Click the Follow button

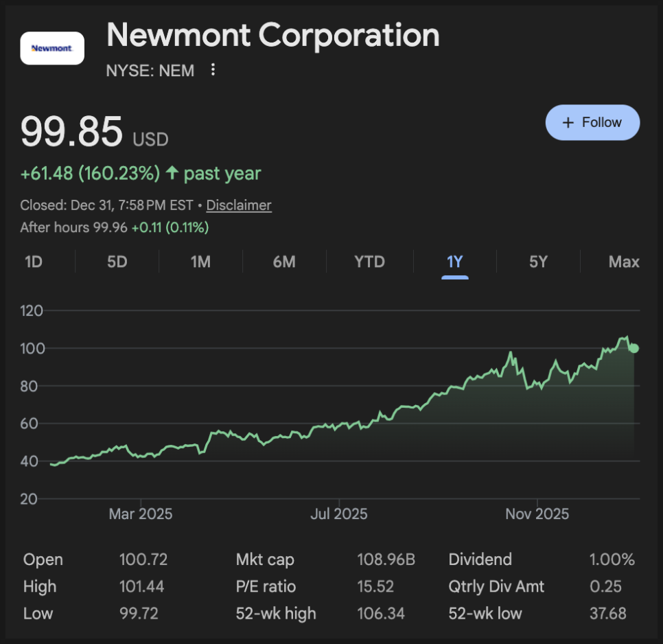pos(592,122)
